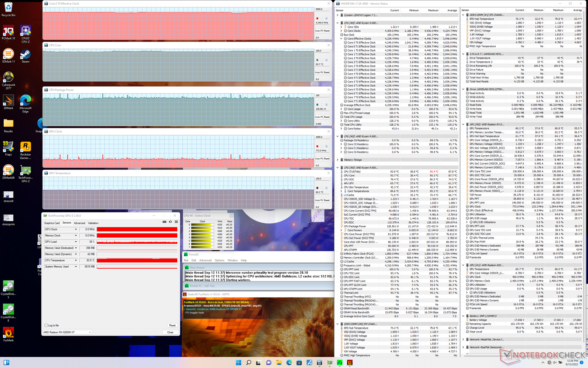588x368 pixels.
Task: Click Reset button in GPU-Z window
Action: point(172,325)
